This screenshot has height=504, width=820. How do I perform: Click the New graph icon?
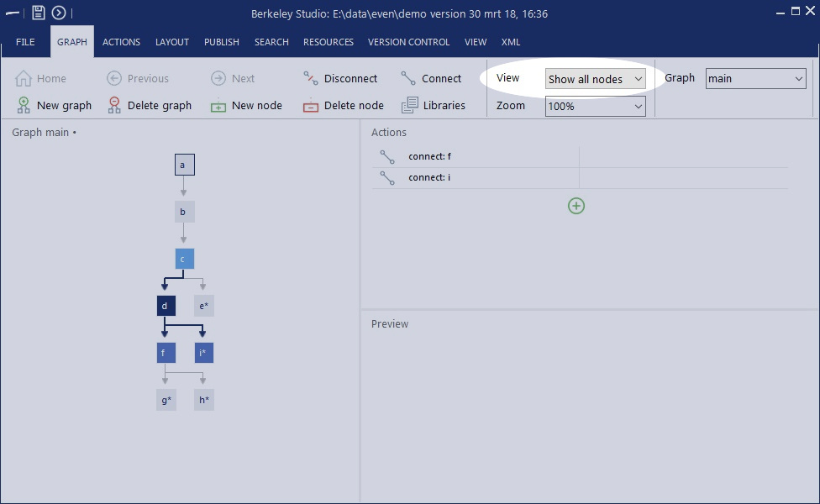tap(24, 105)
